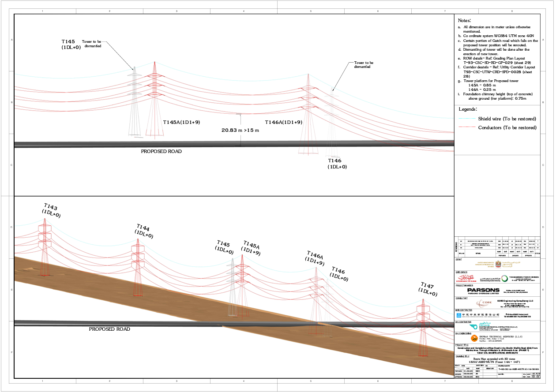Click the CORE consultant logo
The width and height of the screenshot is (556, 392).
click(x=485, y=303)
